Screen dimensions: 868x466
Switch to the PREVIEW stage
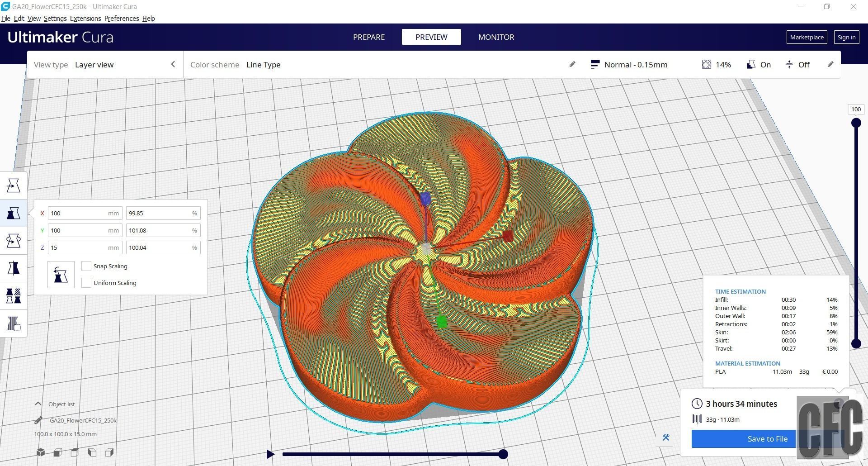431,37
